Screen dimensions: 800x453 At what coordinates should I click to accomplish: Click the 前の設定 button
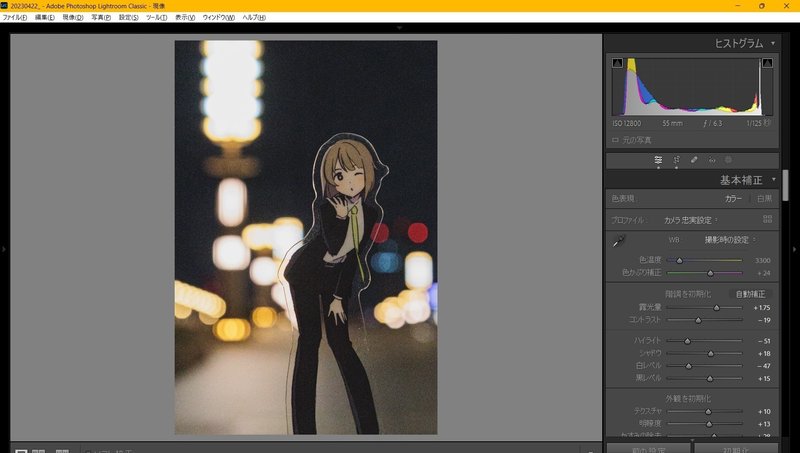[x=648, y=448]
